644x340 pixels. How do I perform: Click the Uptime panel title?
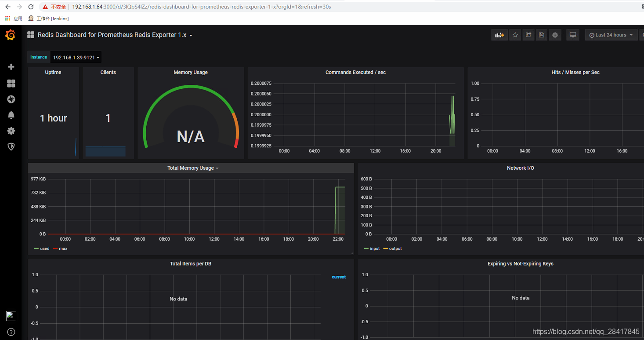coord(53,73)
